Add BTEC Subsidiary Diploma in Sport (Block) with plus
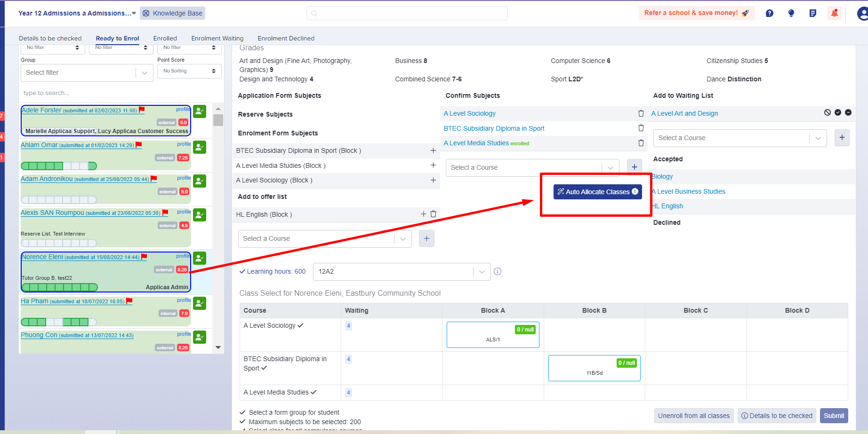Screen dimensions: 868x434 tap(433, 150)
